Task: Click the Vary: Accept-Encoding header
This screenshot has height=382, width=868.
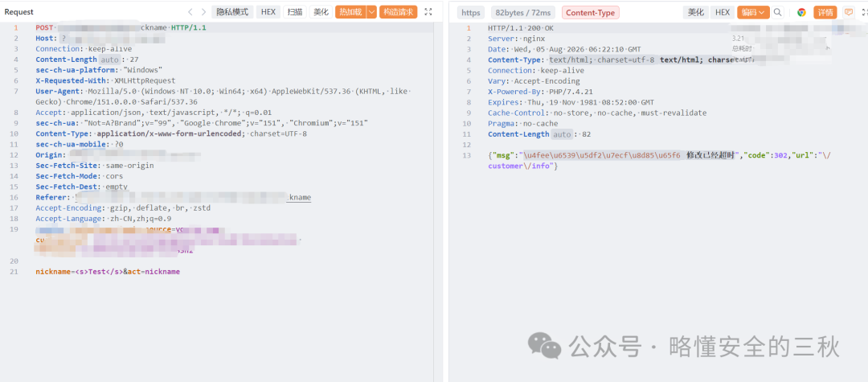Action: 534,81
